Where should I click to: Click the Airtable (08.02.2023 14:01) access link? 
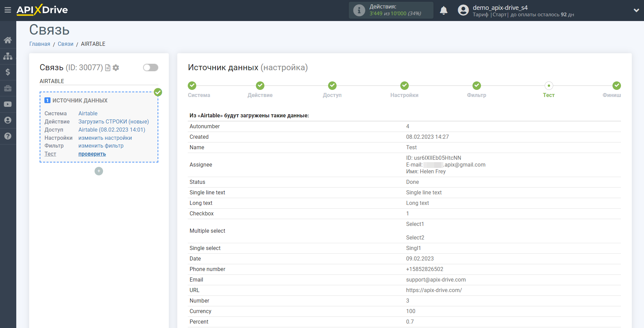click(112, 130)
